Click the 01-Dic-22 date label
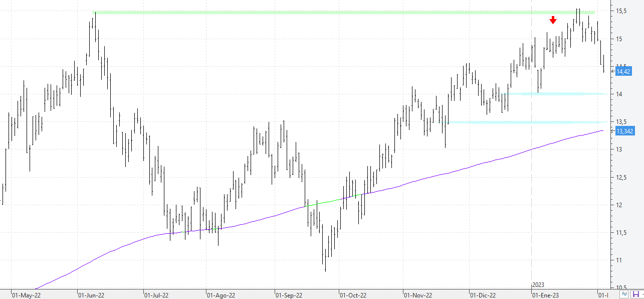Screen dimensions: 644x299 click(483, 295)
